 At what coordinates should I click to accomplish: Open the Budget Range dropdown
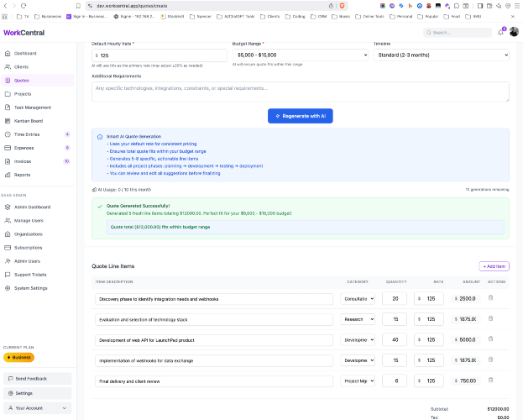click(x=300, y=55)
